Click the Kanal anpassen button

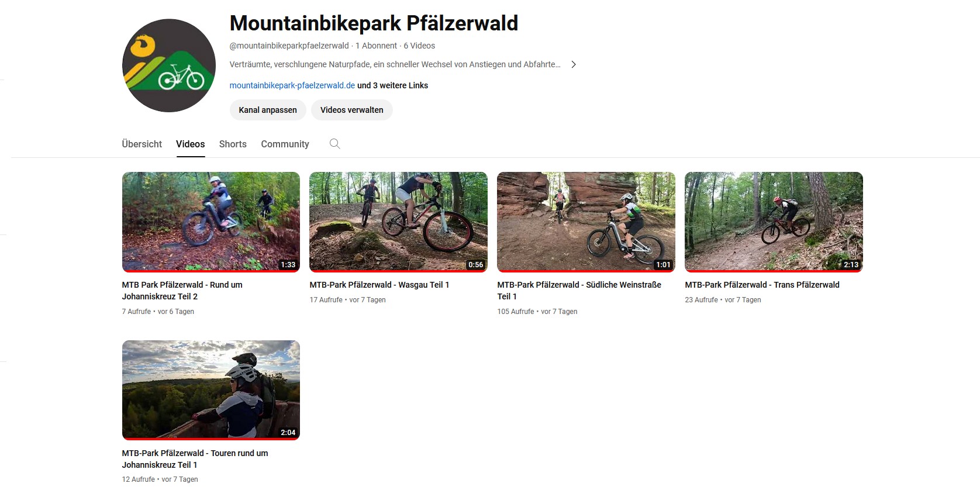(x=268, y=110)
